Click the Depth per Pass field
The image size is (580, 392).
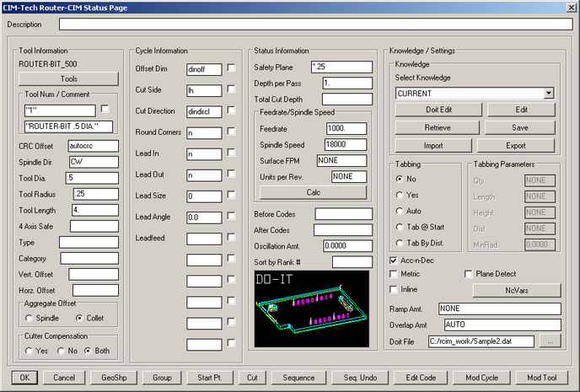(347, 83)
